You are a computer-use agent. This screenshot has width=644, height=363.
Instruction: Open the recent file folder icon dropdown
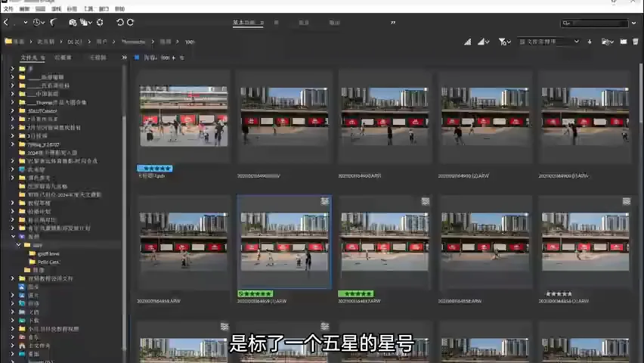[x=608, y=42]
